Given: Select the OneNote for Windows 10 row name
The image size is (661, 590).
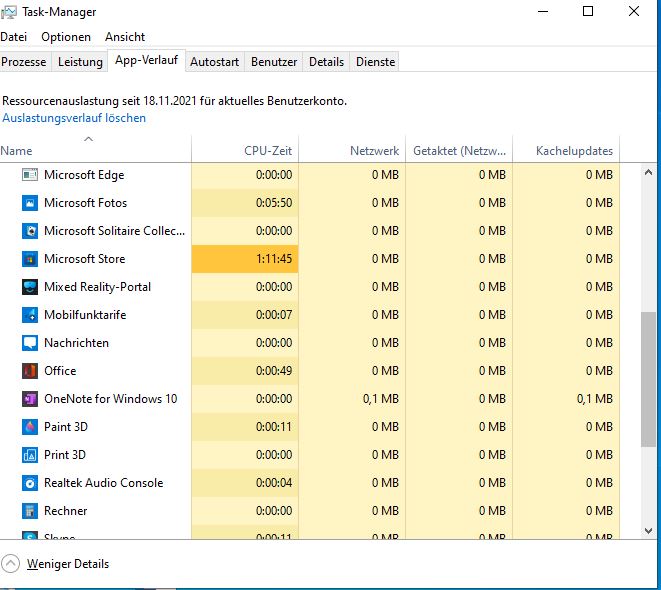Looking at the screenshot, I should click(110, 399).
